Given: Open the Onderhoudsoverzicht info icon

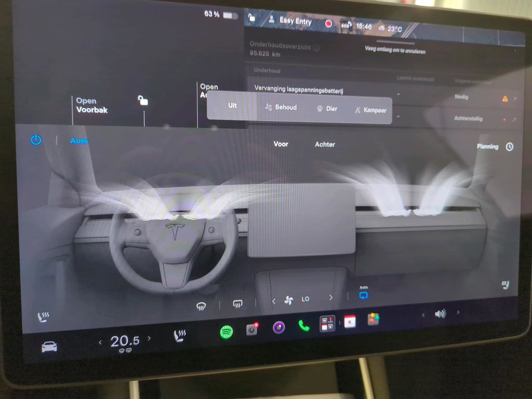Looking at the screenshot, I should [x=316, y=48].
